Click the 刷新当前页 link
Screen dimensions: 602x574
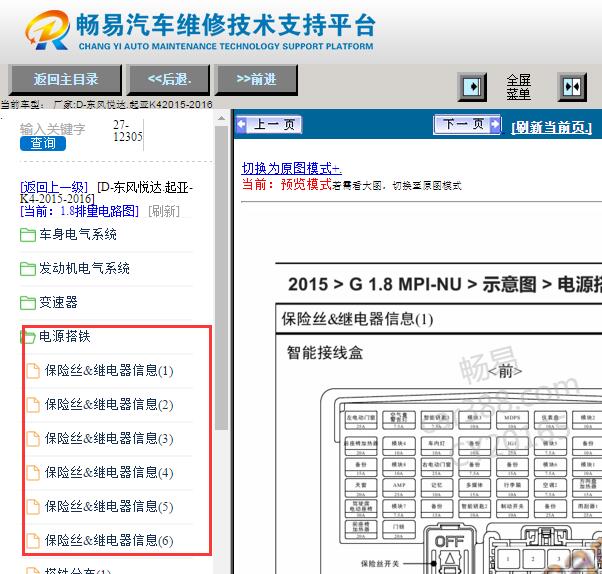point(552,127)
